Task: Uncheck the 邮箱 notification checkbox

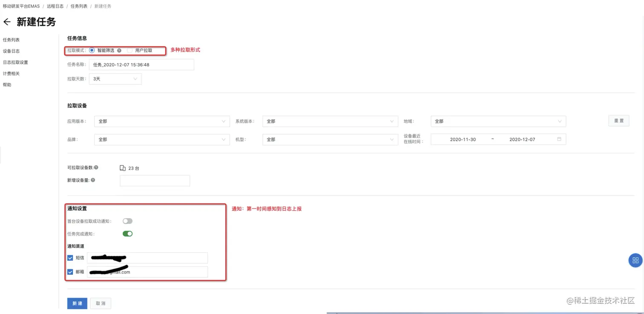Action: [x=70, y=272]
